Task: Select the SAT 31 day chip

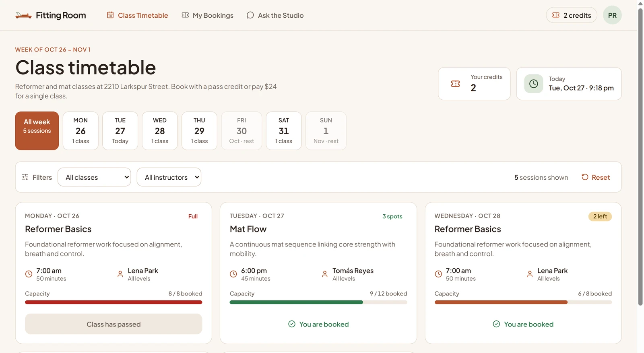Action: click(284, 131)
